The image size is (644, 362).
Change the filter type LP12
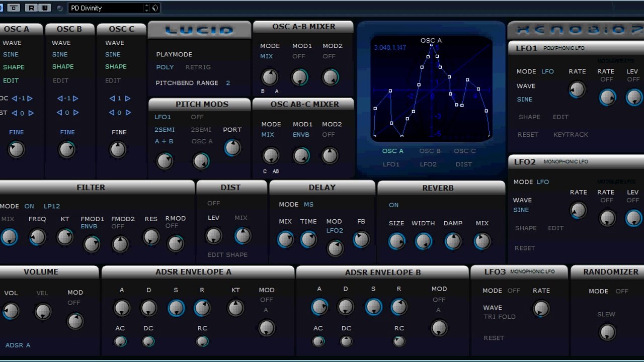click(x=52, y=206)
